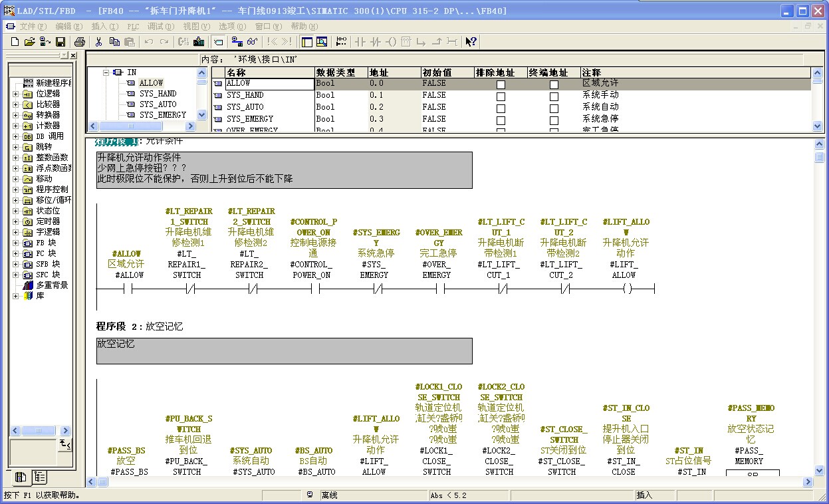Tick the 终端地址 checkbox in SYS_HAND row

(x=554, y=96)
